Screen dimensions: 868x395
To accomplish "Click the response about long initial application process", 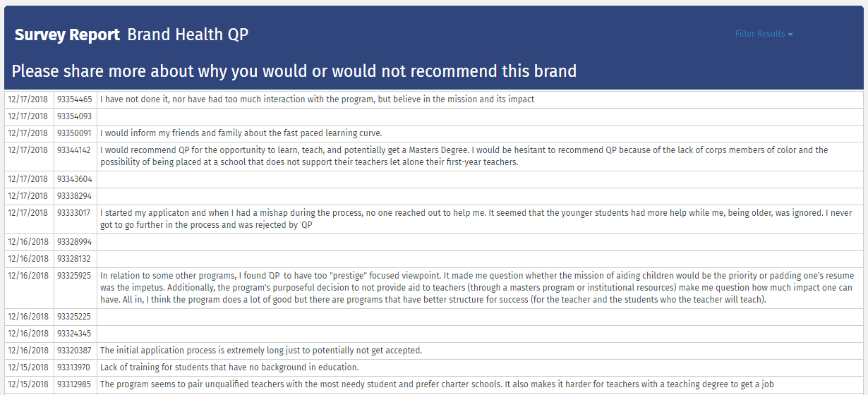I will click(x=260, y=351).
